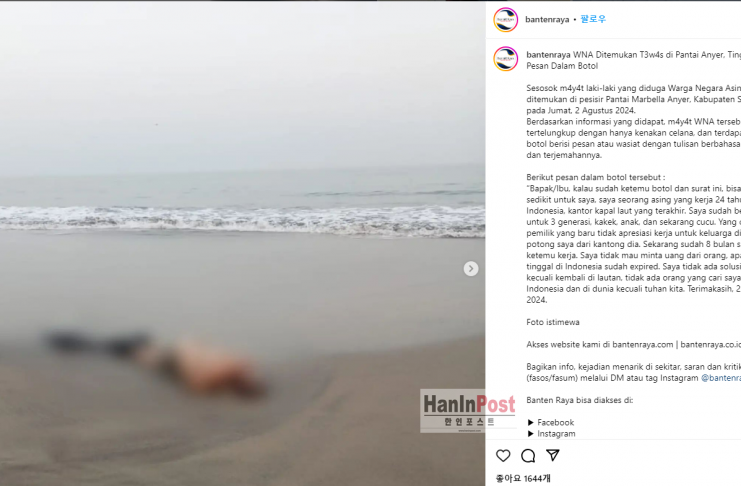Select the Facebook text entry
The image size is (741, 486).
[555, 422]
